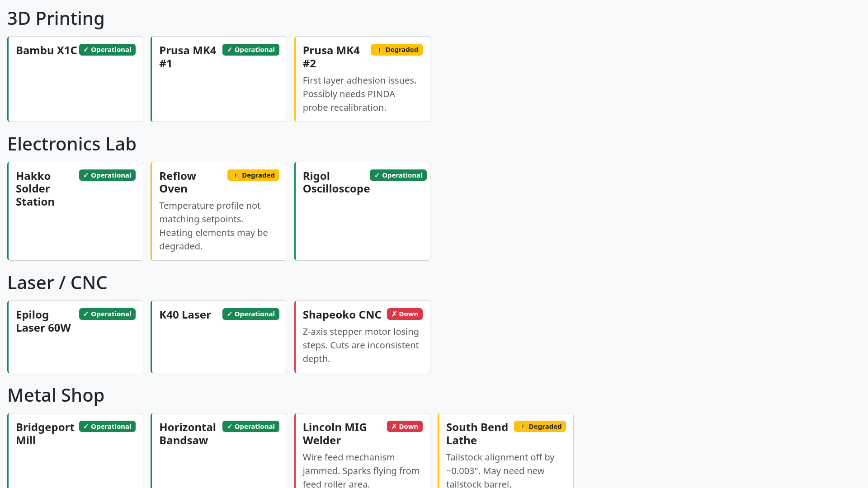
Task: Click the 3D Printing section heading
Action: pos(56,19)
